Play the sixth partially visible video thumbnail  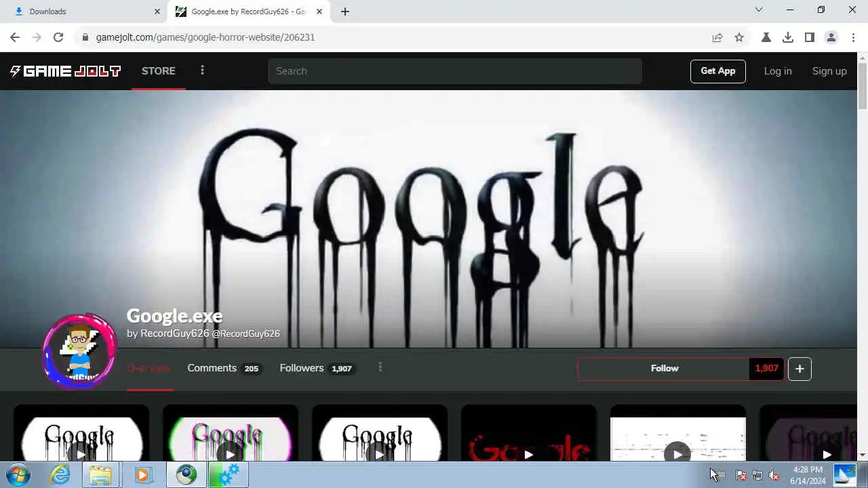point(808,434)
